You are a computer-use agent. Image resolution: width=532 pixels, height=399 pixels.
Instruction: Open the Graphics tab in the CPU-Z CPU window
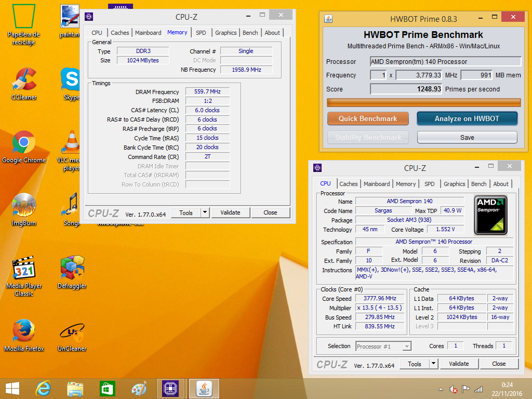[454, 183]
